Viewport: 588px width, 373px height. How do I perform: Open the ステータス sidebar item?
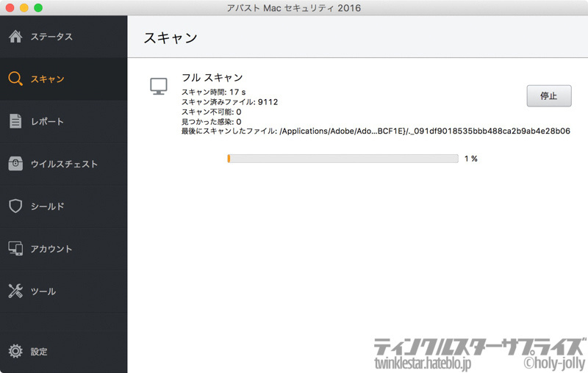[x=63, y=36]
